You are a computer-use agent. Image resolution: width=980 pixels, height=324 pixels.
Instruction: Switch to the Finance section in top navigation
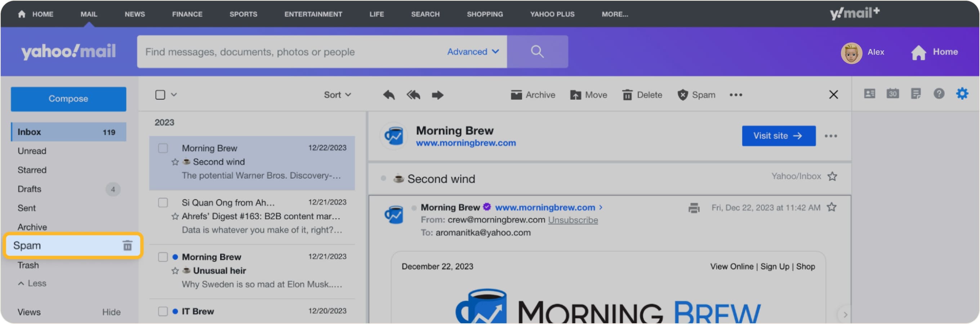coord(187,14)
